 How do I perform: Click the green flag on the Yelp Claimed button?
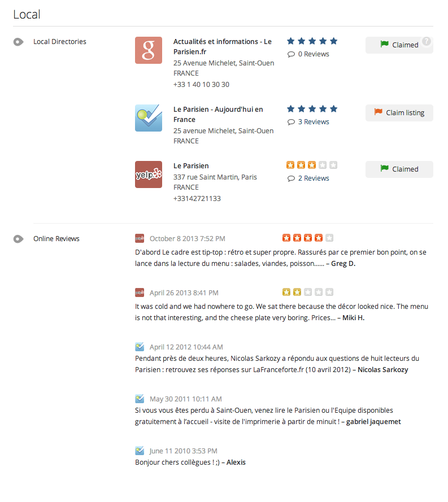[385, 169]
